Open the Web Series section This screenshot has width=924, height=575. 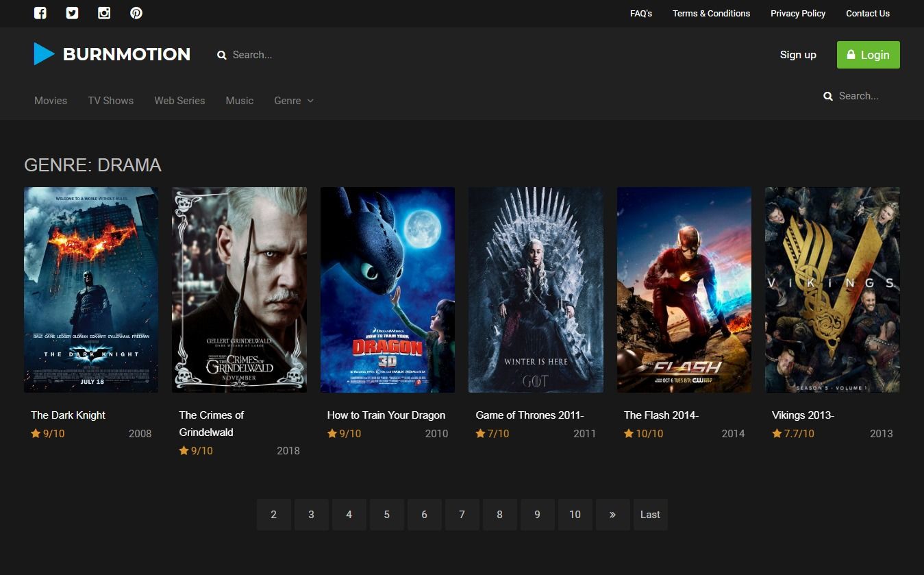pos(179,101)
